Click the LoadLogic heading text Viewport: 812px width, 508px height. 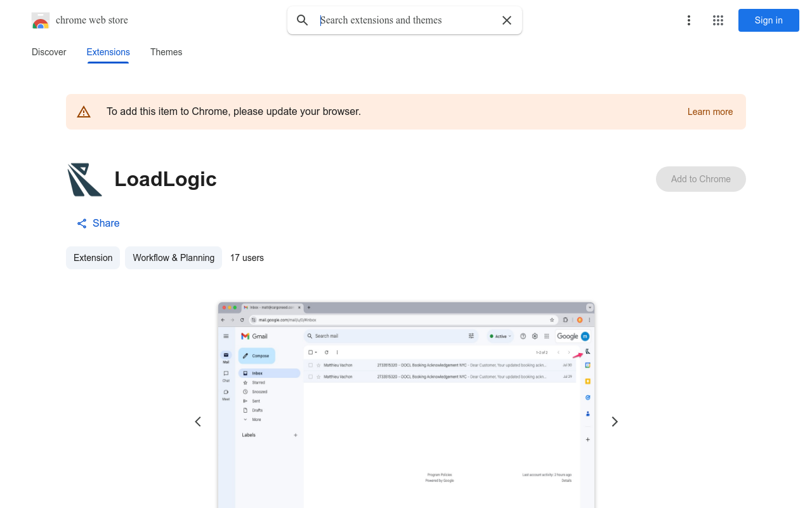click(x=166, y=179)
